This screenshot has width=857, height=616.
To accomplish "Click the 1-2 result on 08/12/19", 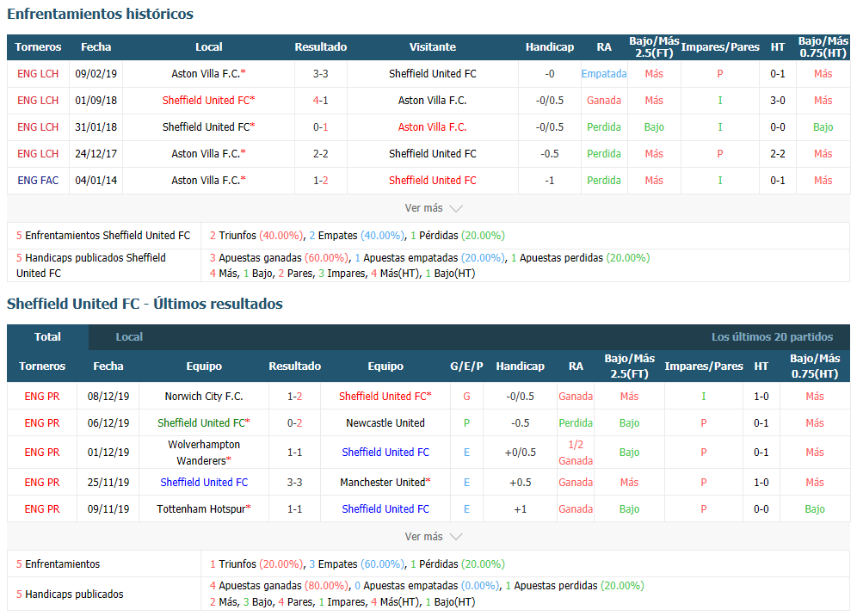I will pyautogui.click(x=294, y=397).
